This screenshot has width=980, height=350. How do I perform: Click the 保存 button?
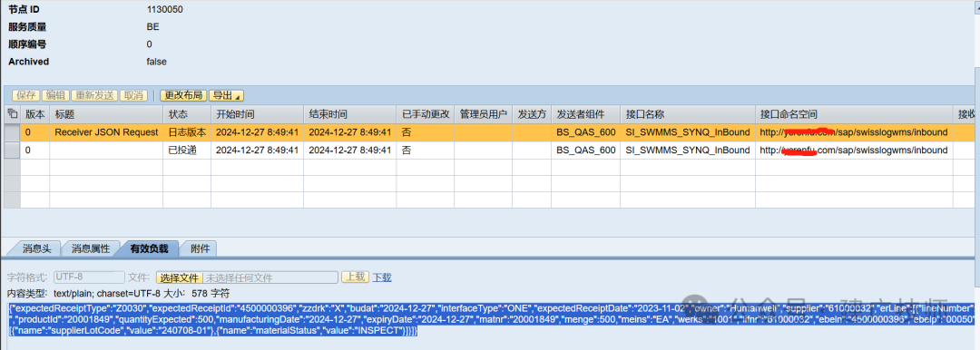[26, 95]
